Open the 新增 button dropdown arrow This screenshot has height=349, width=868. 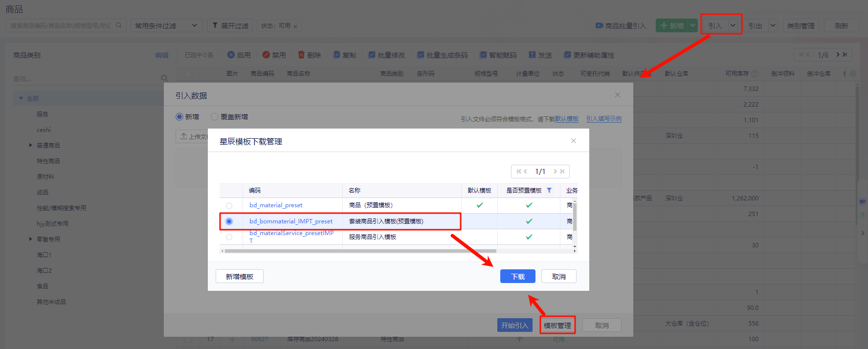click(x=692, y=25)
